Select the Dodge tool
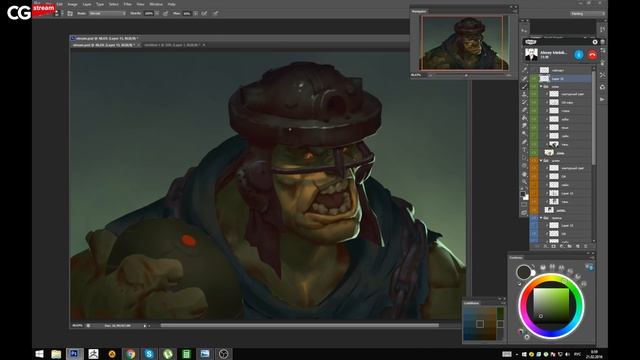Viewport: 640px width, 360px height. coord(524,133)
